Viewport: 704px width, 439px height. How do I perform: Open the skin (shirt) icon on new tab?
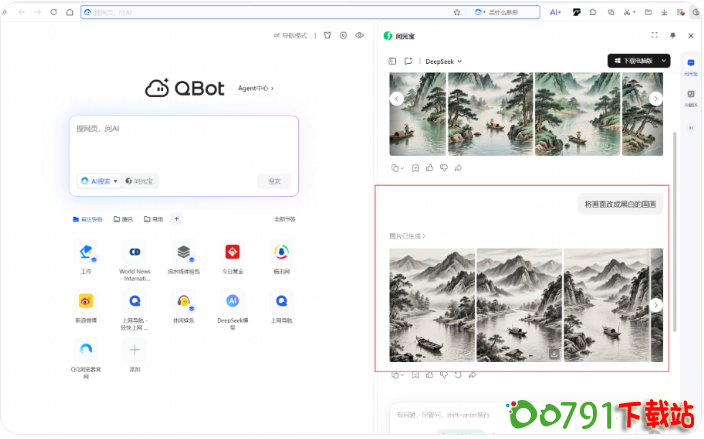pos(328,35)
